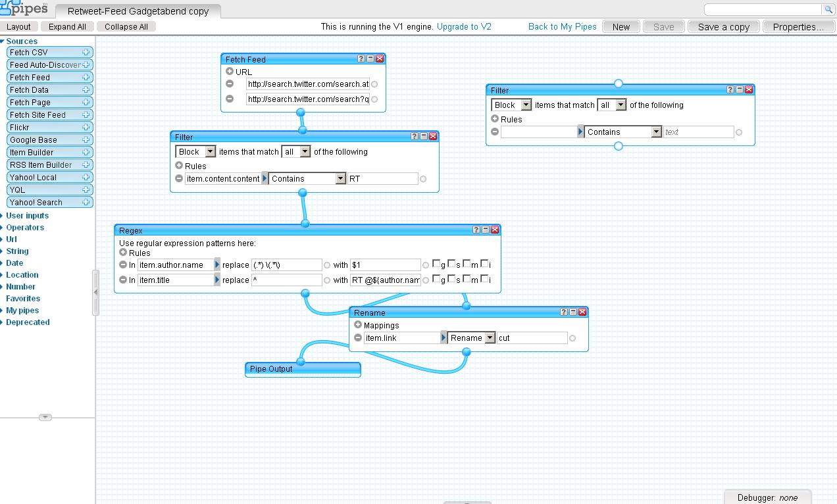Remove the item.link rename mapping
This screenshot has height=504, width=837.
358,338
